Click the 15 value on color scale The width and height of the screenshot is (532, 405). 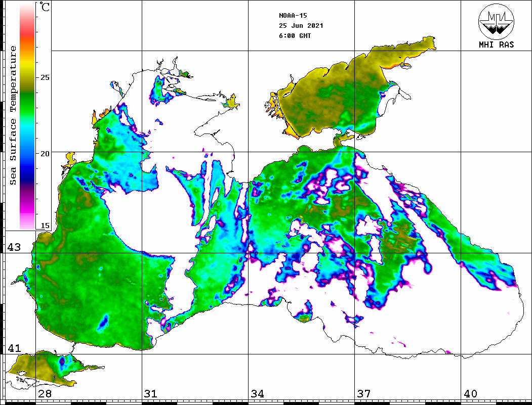45,226
